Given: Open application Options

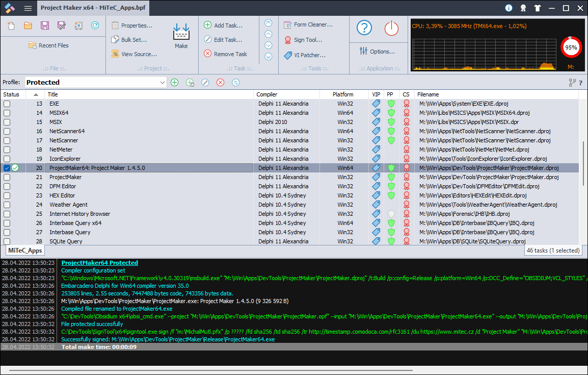Looking at the screenshot, I should pyautogui.click(x=377, y=52).
